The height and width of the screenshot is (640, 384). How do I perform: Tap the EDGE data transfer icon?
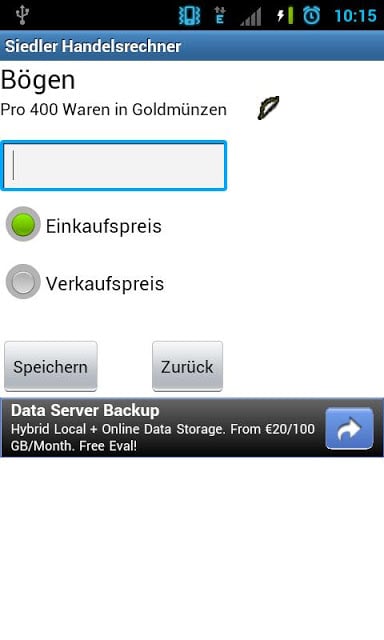tap(220, 16)
